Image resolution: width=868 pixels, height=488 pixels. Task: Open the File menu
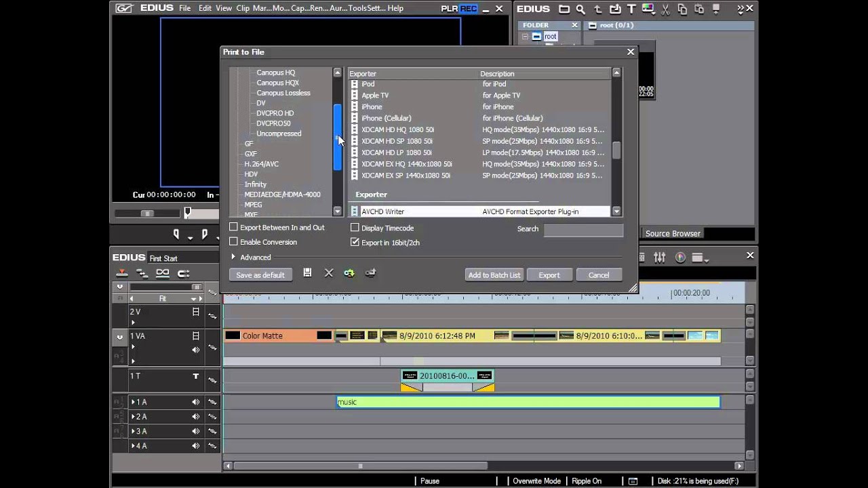[x=184, y=8]
